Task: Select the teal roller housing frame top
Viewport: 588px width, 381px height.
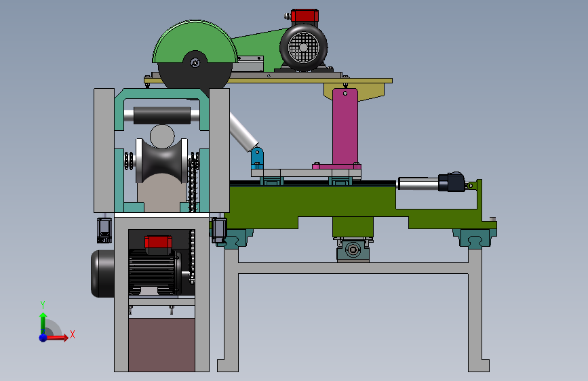Action: coord(161,94)
